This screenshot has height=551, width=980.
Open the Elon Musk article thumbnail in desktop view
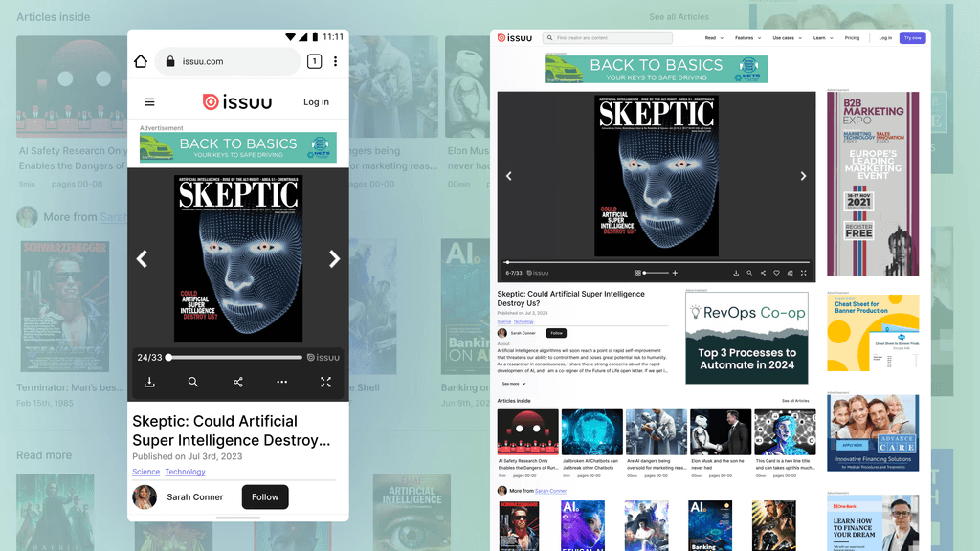pos(721,432)
